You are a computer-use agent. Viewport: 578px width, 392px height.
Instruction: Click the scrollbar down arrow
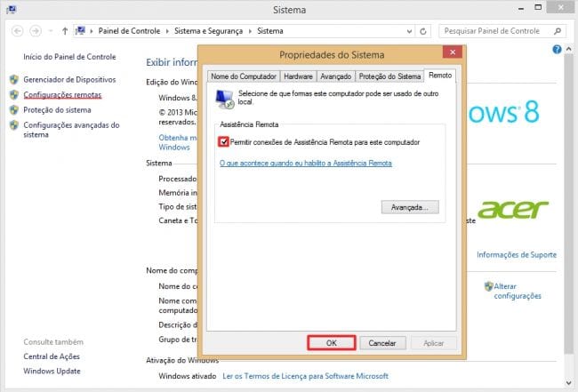[x=568, y=383]
